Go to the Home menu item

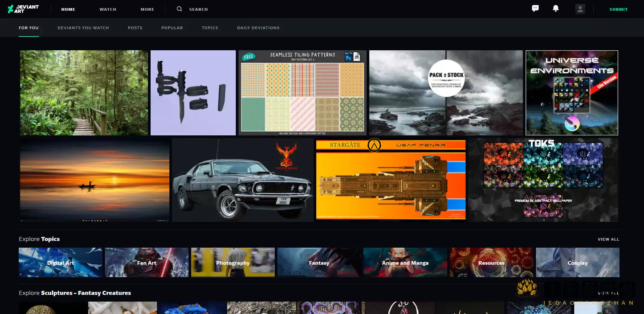[x=68, y=9]
